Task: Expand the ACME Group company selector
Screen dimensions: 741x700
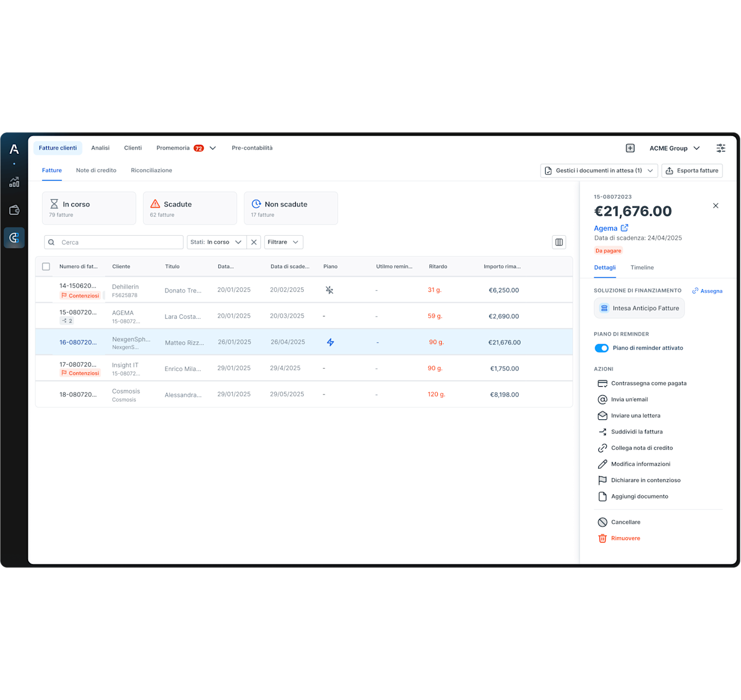Action: pos(675,148)
